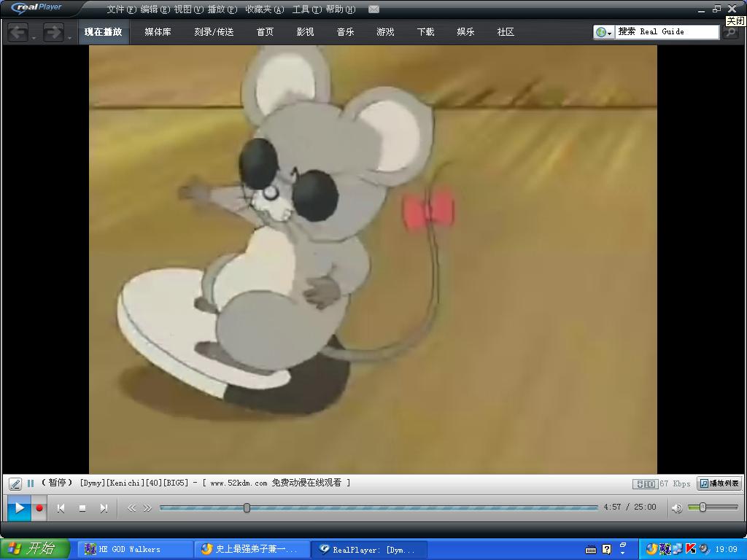Click the fast-forward double-arrow button
The image size is (747, 560).
tap(147, 508)
